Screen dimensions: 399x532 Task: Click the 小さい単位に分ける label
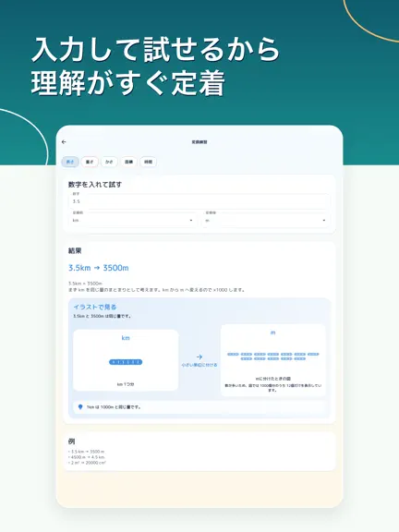click(x=199, y=365)
